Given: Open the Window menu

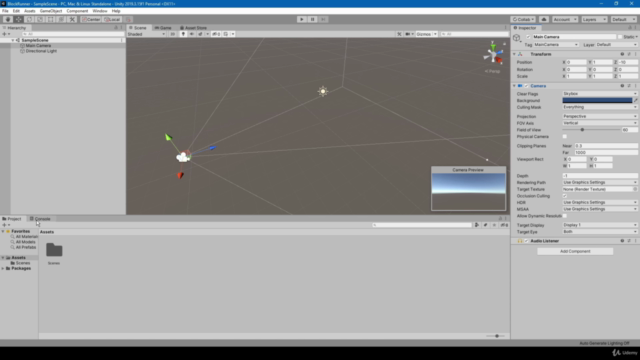Looking at the screenshot, I should [100, 11].
